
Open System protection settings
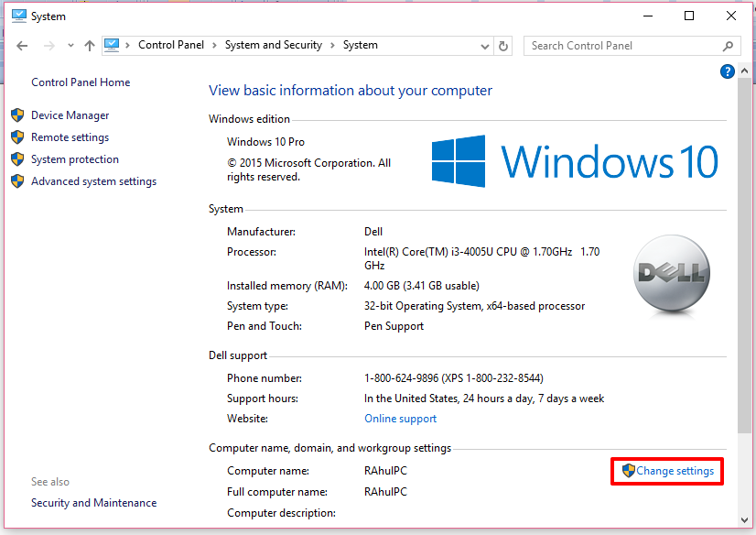coord(74,158)
